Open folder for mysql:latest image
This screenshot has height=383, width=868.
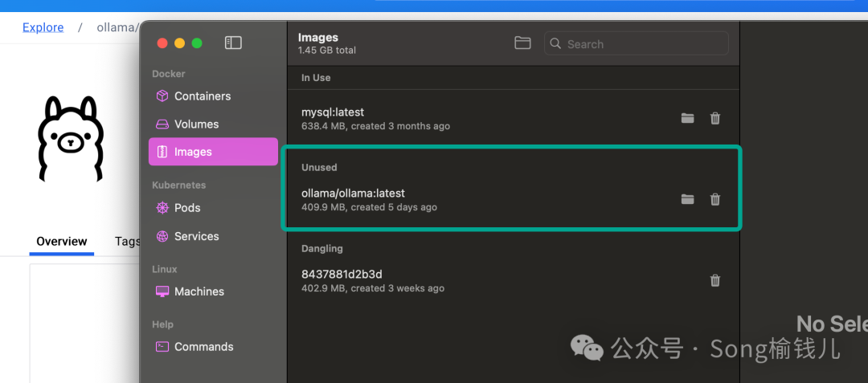tap(687, 118)
